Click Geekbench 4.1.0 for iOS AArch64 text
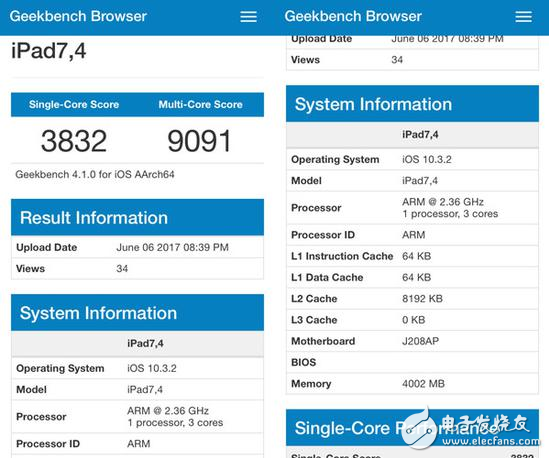This screenshot has width=549, height=458. [x=95, y=174]
